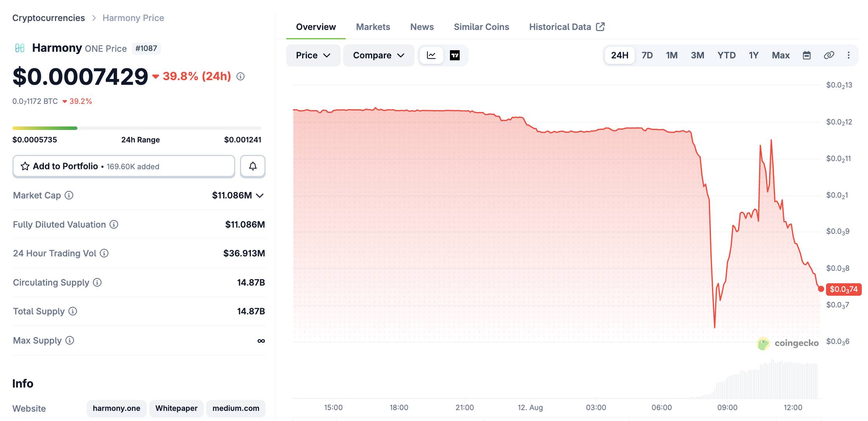
Task: Click info icon beside 24 Hour Trading Vol
Action: tap(104, 253)
